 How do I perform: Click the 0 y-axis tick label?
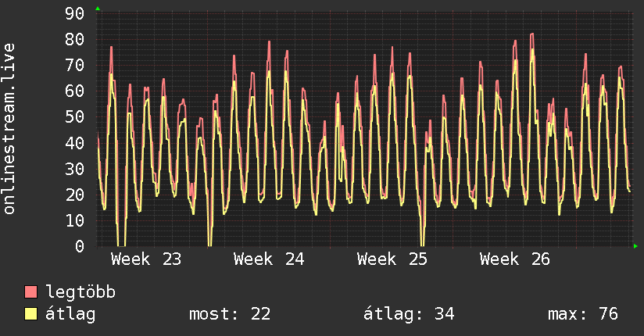click(x=80, y=246)
